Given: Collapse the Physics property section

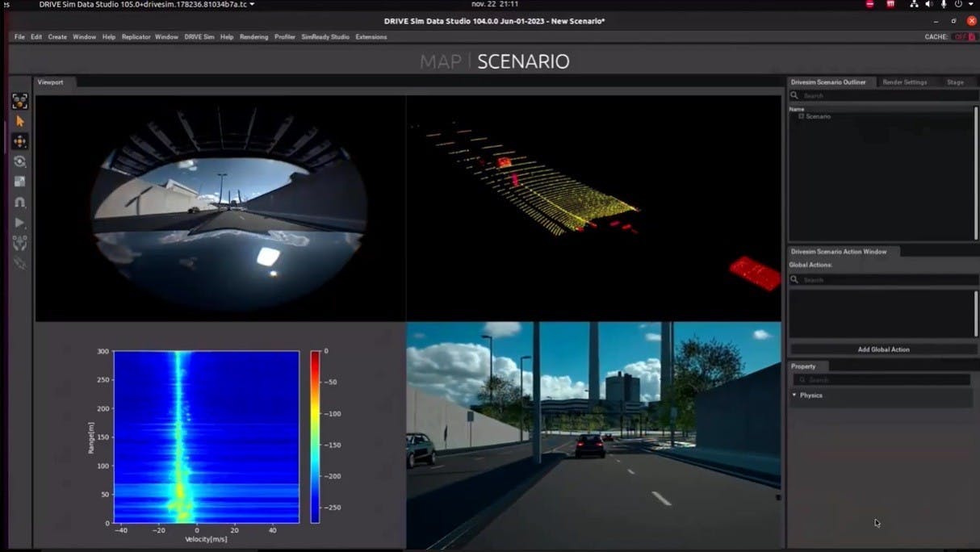Looking at the screenshot, I should 794,395.
